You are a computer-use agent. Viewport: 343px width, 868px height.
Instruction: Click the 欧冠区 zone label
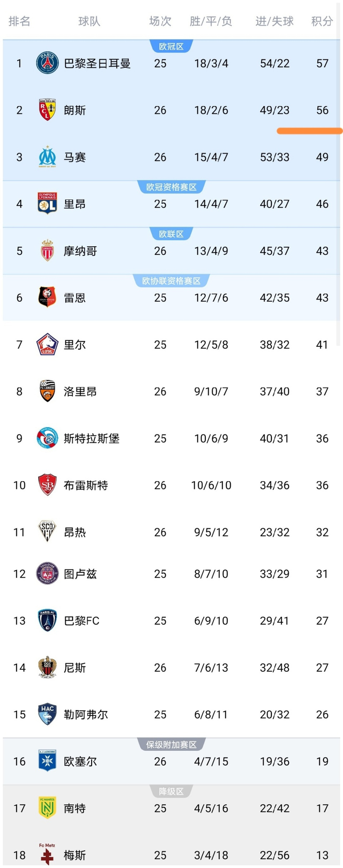click(x=171, y=47)
